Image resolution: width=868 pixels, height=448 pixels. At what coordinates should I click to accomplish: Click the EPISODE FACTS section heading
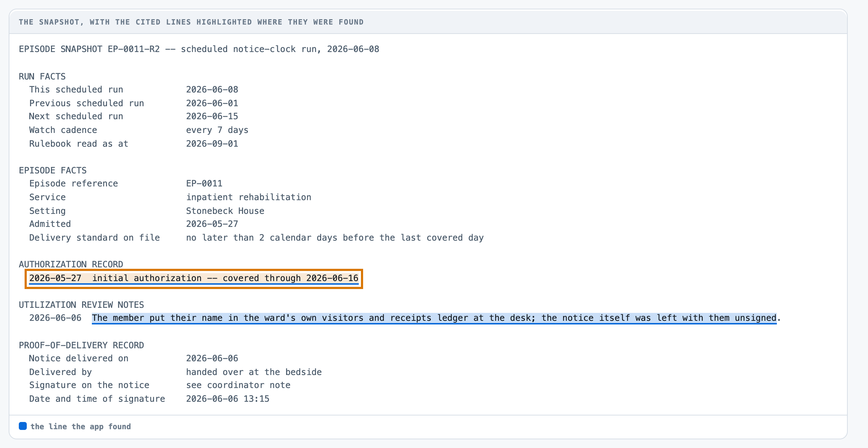coord(53,171)
